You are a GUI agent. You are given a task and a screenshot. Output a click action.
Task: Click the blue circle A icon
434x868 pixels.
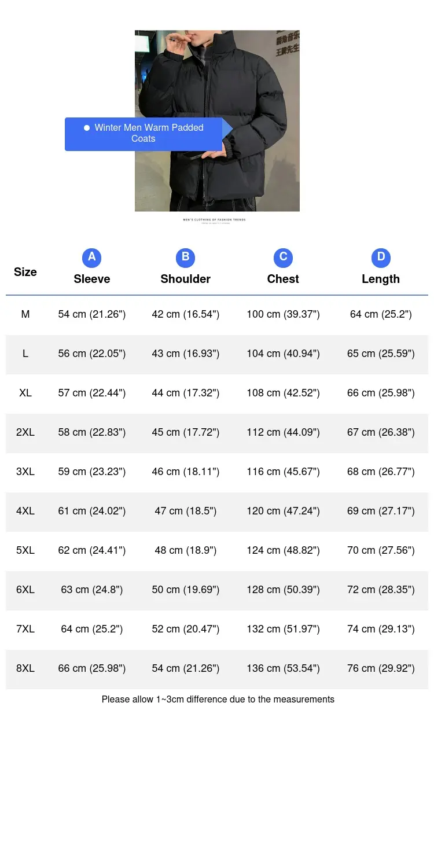(x=91, y=258)
